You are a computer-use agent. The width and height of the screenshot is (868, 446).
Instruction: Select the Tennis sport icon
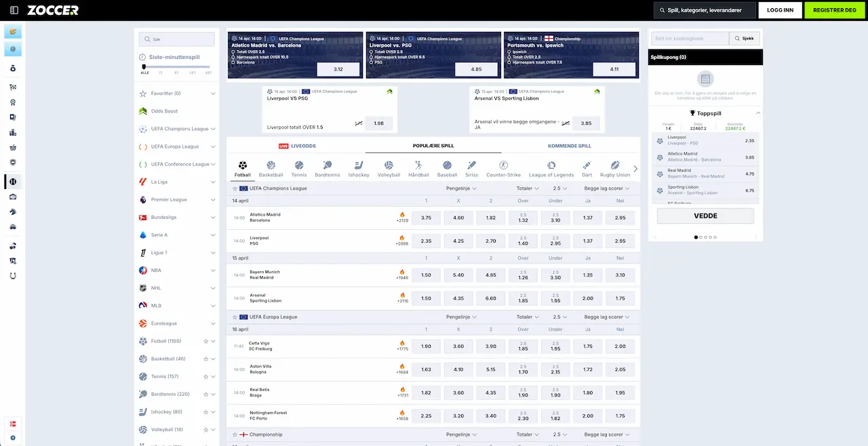click(x=299, y=165)
